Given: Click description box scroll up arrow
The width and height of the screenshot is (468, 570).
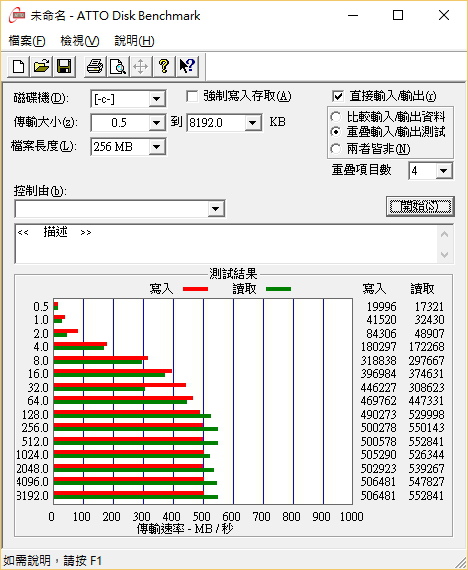Looking at the screenshot, I should [444, 234].
